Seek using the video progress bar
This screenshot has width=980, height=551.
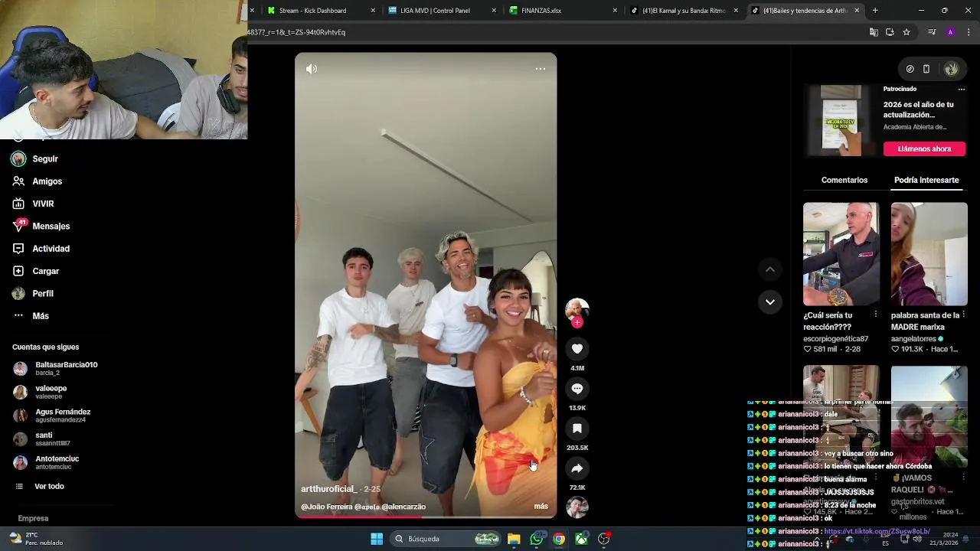coord(426,517)
